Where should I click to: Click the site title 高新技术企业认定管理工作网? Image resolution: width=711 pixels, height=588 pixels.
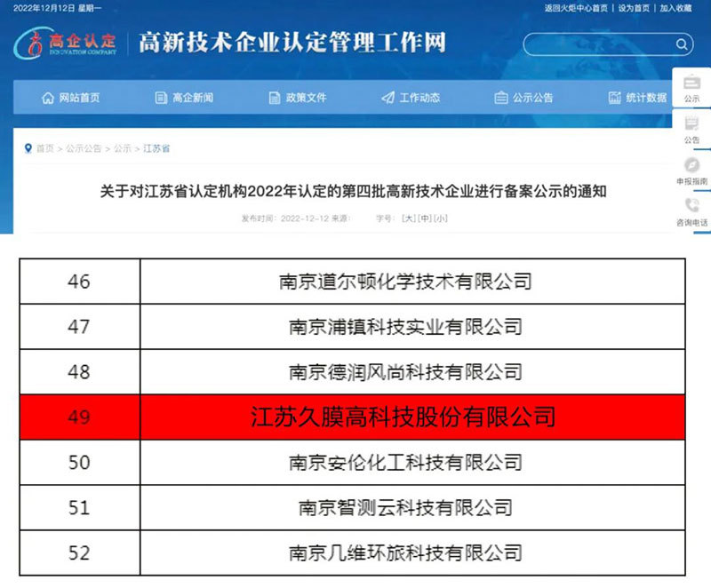click(x=292, y=43)
